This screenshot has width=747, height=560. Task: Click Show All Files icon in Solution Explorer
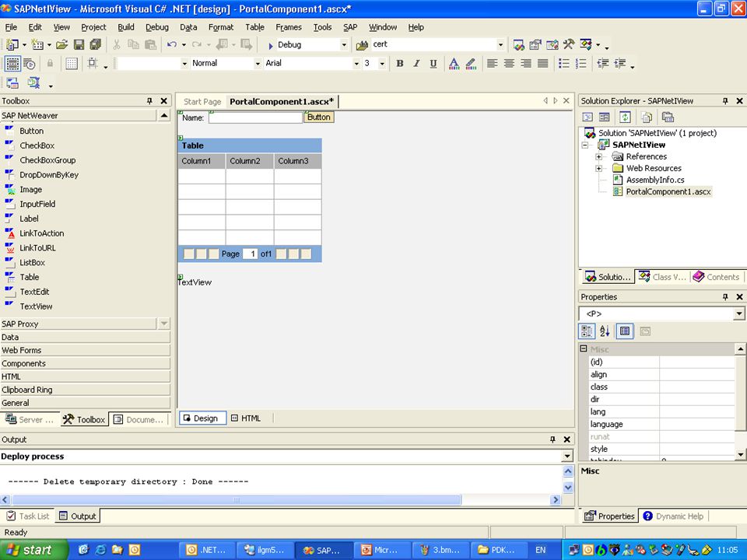point(647,117)
